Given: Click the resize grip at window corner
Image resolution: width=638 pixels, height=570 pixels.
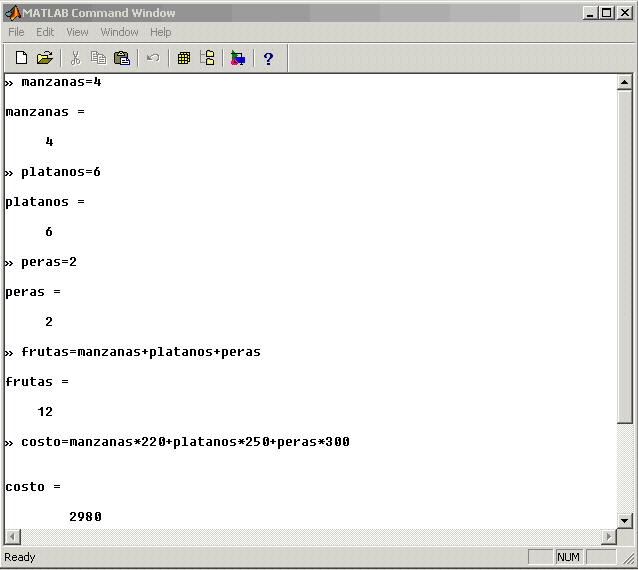Looking at the screenshot, I should [628, 559].
